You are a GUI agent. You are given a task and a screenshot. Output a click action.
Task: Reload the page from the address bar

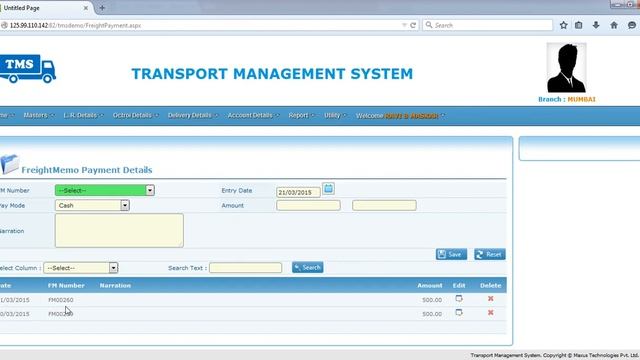413,25
